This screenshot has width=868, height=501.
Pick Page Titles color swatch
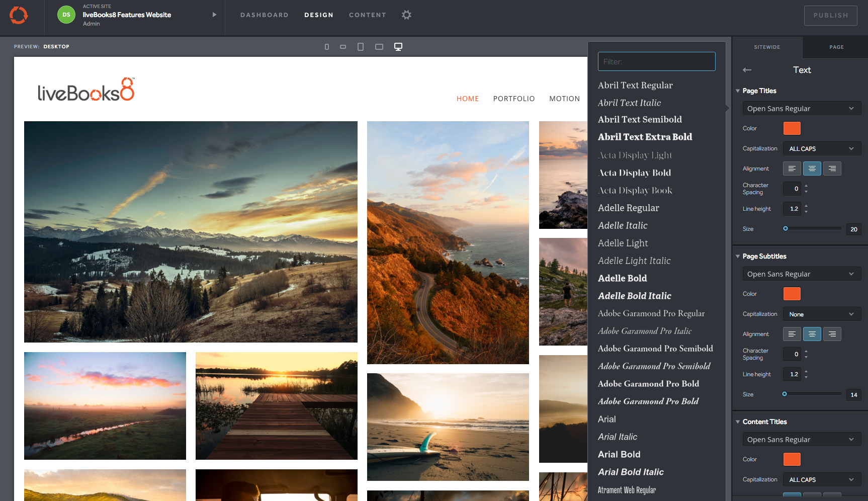(792, 128)
